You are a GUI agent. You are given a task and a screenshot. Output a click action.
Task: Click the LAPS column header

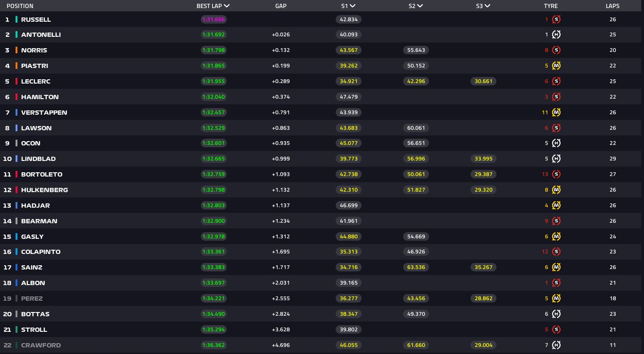(612, 6)
